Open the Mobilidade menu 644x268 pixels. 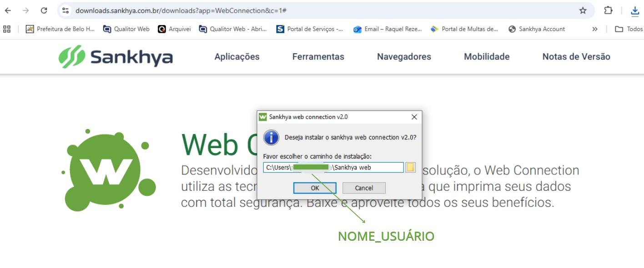click(487, 57)
